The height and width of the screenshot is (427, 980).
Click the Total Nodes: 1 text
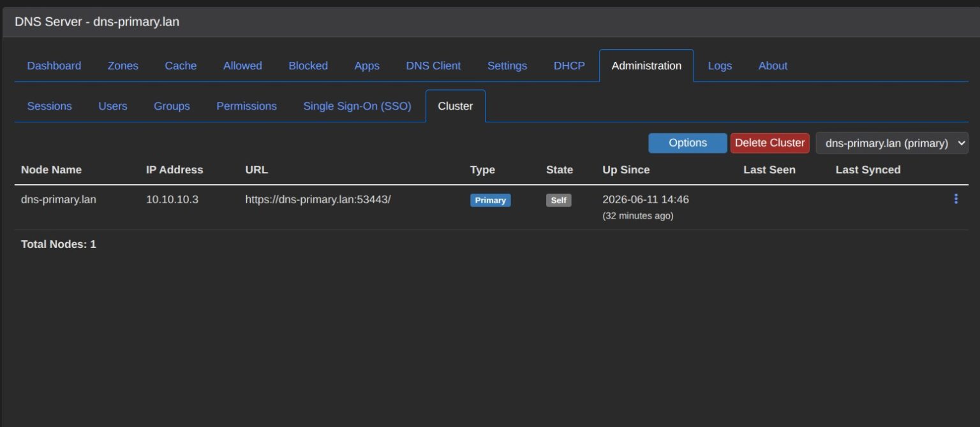pyautogui.click(x=59, y=244)
